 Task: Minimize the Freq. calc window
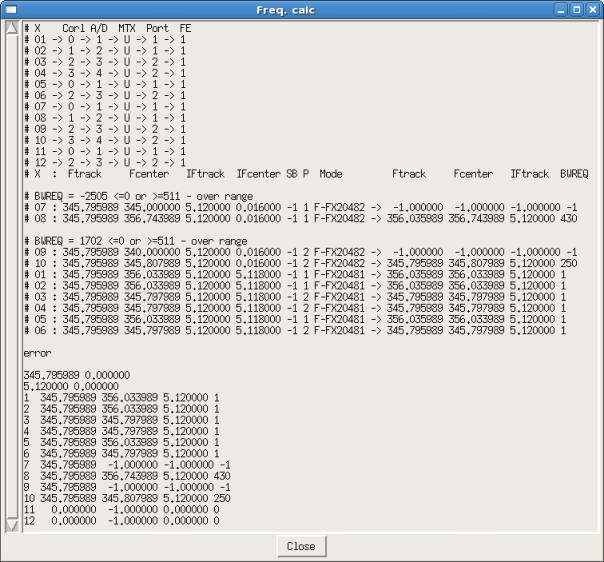coord(561,10)
